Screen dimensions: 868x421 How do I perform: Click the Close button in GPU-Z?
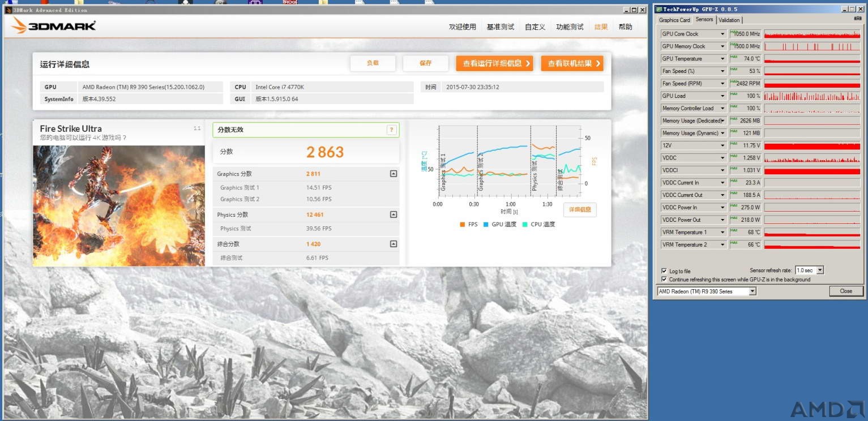coord(846,291)
